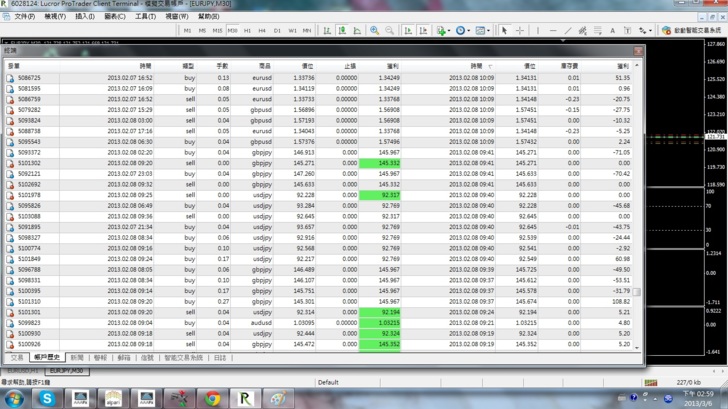Image resolution: width=728 pixels, height=409 pixels.
Task: Switch chart to candlestick display icon
Action: point(343,31)
